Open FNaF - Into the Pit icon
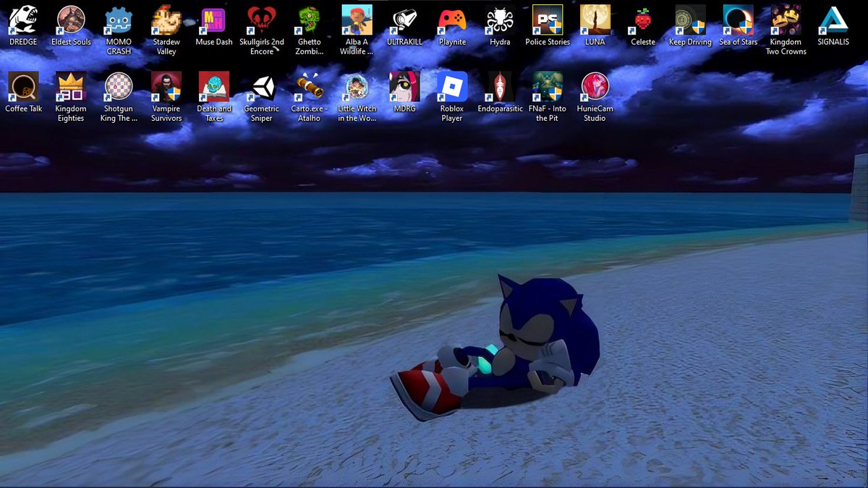 (x=548, y=87)
